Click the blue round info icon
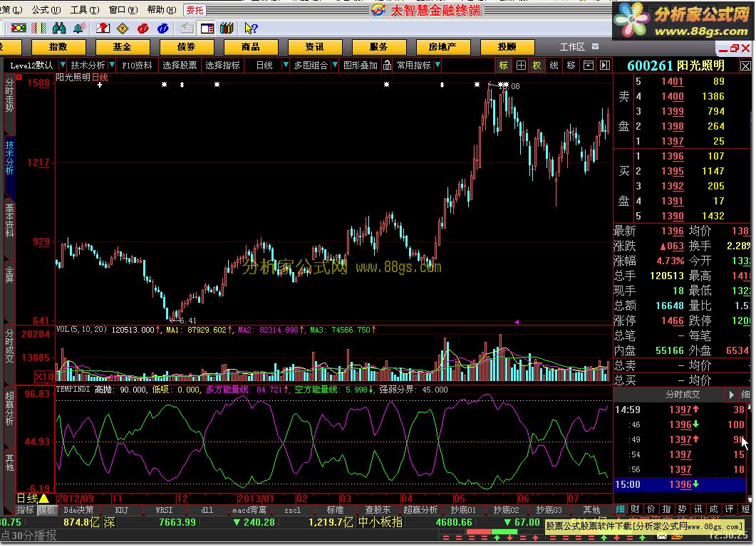756x547 pixels. click(x=163, y=28)
